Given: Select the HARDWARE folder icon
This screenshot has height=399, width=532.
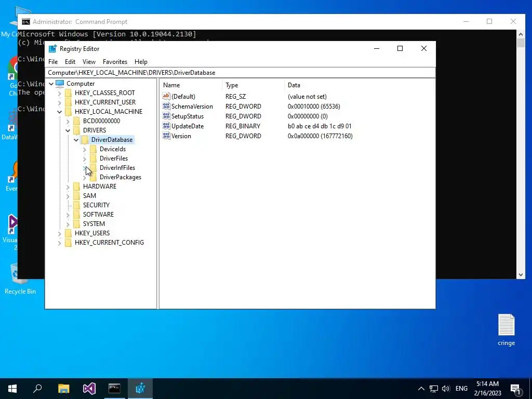Looking at the screenshot, I should (77, 187).
